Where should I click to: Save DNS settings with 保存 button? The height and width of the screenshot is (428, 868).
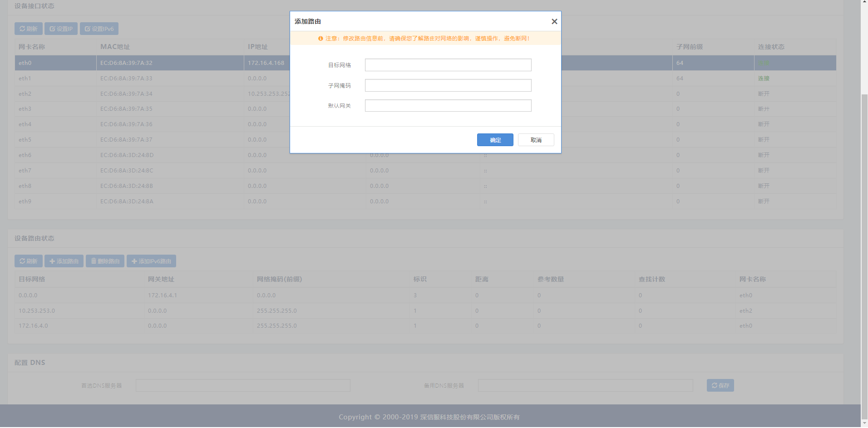[720, 385]
